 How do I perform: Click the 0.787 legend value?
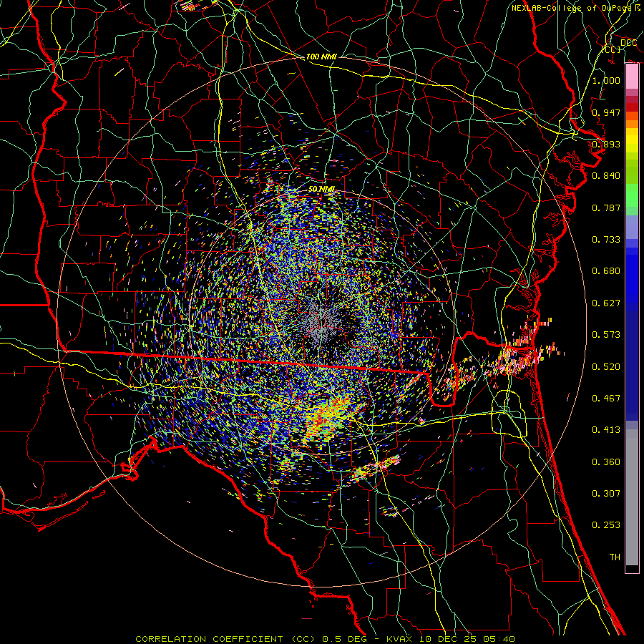tap(606, 208)
